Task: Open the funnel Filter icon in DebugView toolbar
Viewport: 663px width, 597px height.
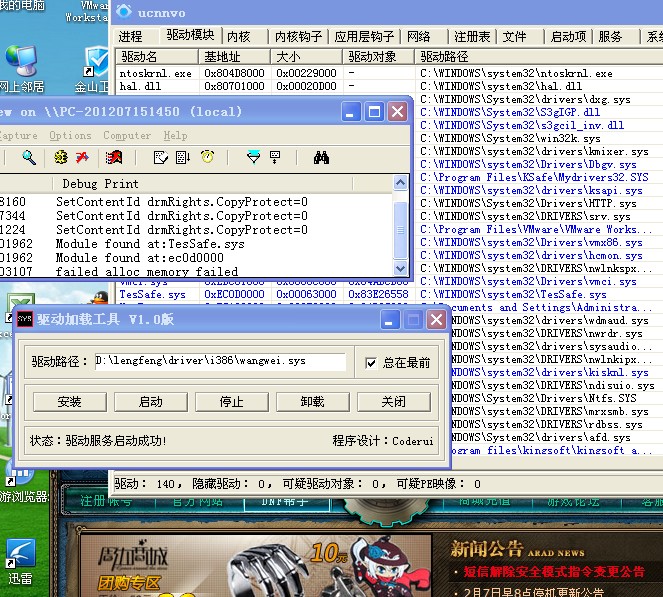Action: (254, 157)
